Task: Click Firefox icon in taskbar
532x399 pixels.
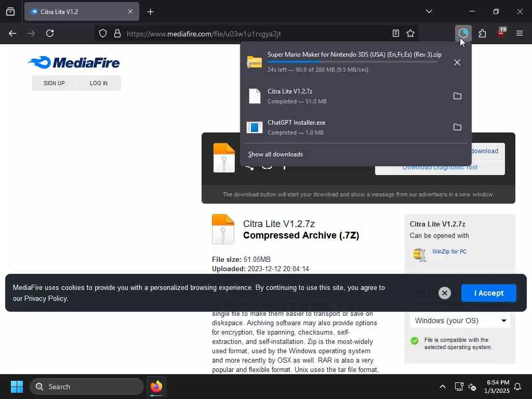Action: click(x=156, y=387)
